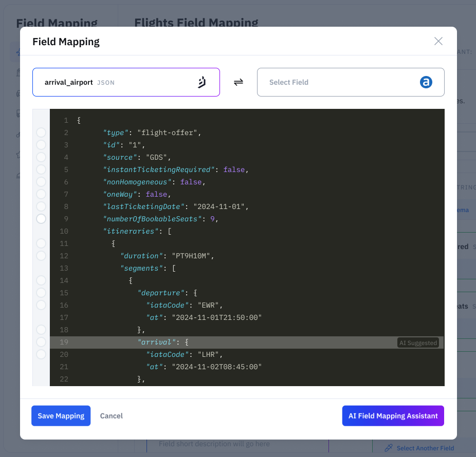Select the radio button for line 2 type
476x457 pixels.
[x=41, y=132]
